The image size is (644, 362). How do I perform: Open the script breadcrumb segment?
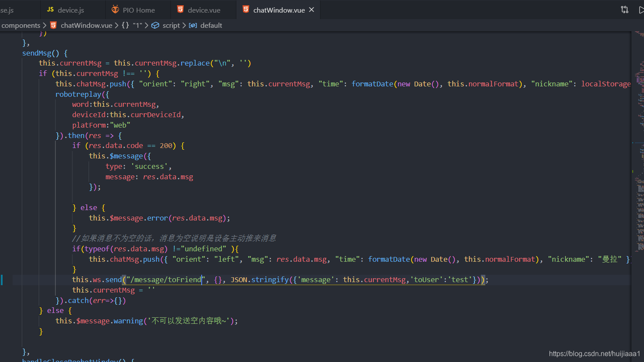[171, 25]
